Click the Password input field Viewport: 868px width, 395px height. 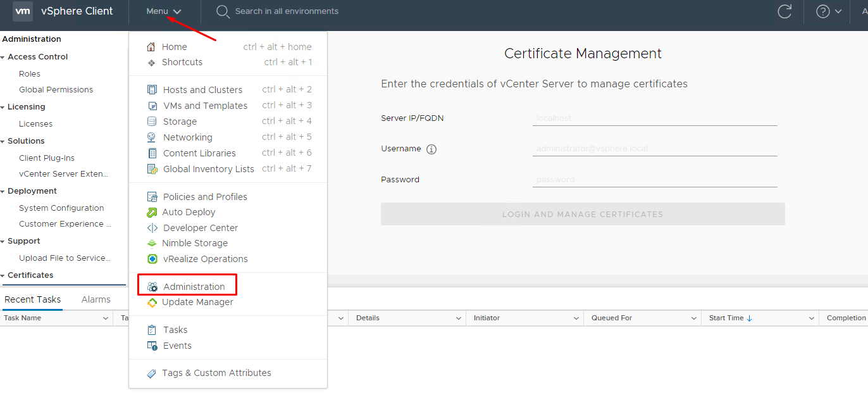tap(655, 180)
